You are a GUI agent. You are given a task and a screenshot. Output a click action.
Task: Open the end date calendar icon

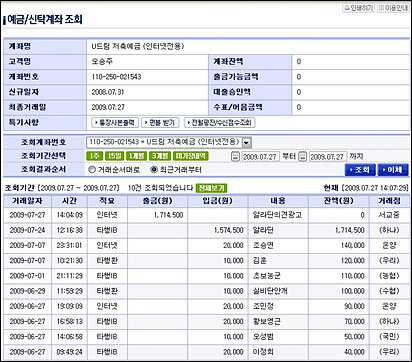[302, 156]
